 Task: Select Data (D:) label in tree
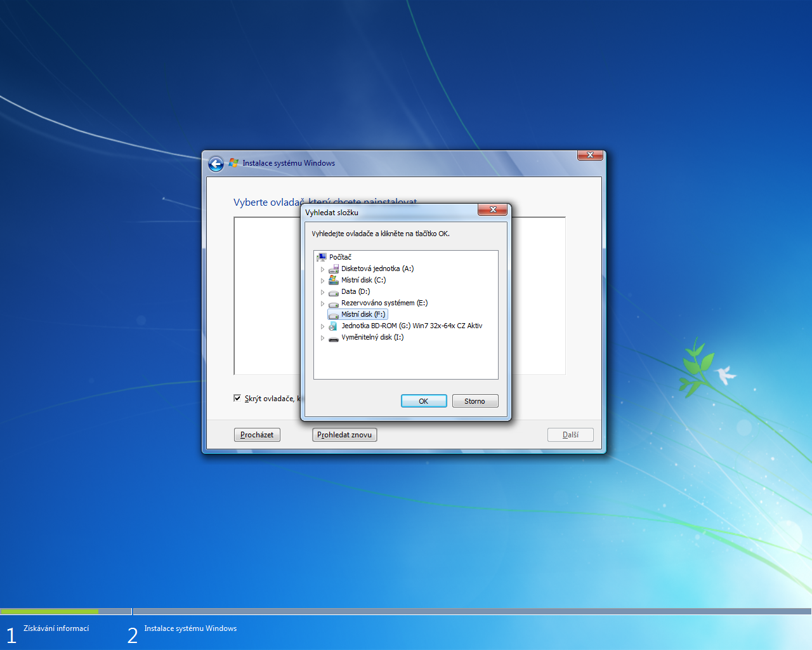pyautogui.click(x=356, y=291)
